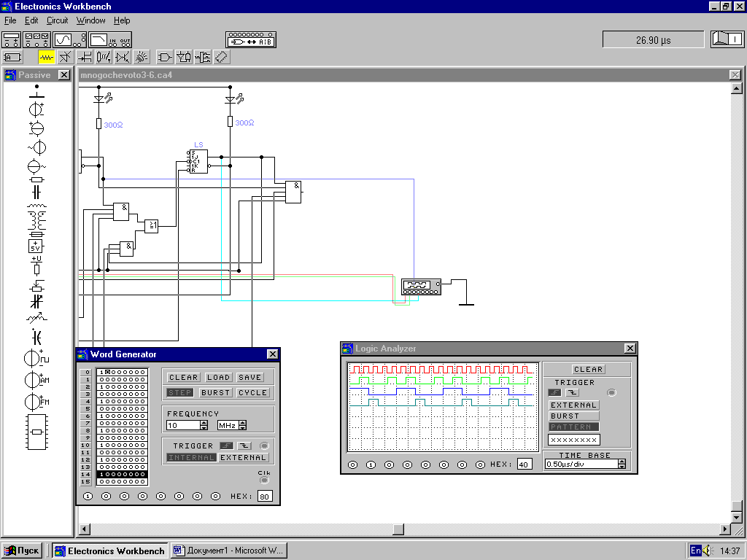Open the Circuit menu
Image resolution: width=747 pixels, height=560 pixels.
tap(57, 20)
